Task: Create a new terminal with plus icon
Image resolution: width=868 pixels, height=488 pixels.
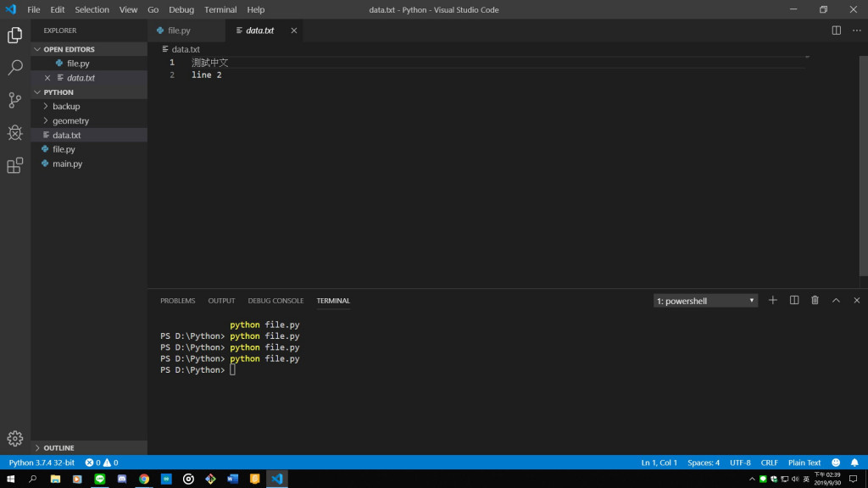Action: coord(773,301)
